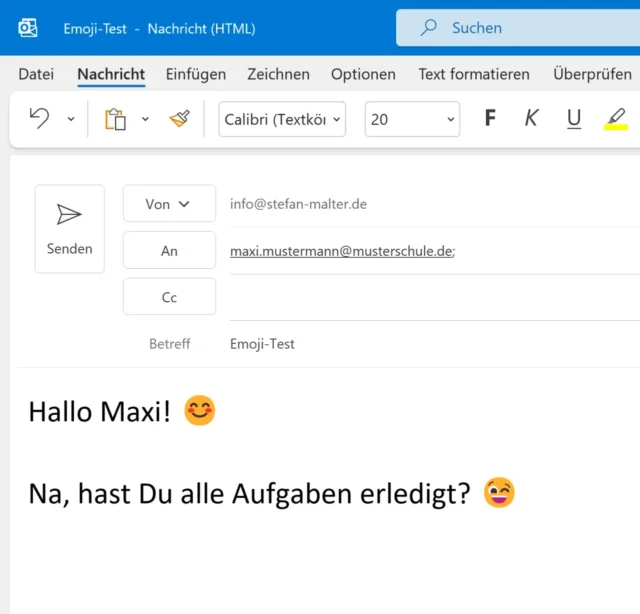Toggle italic formatting (K)
The height and width of the screenshot is (614, 640).
pos(531,119)
